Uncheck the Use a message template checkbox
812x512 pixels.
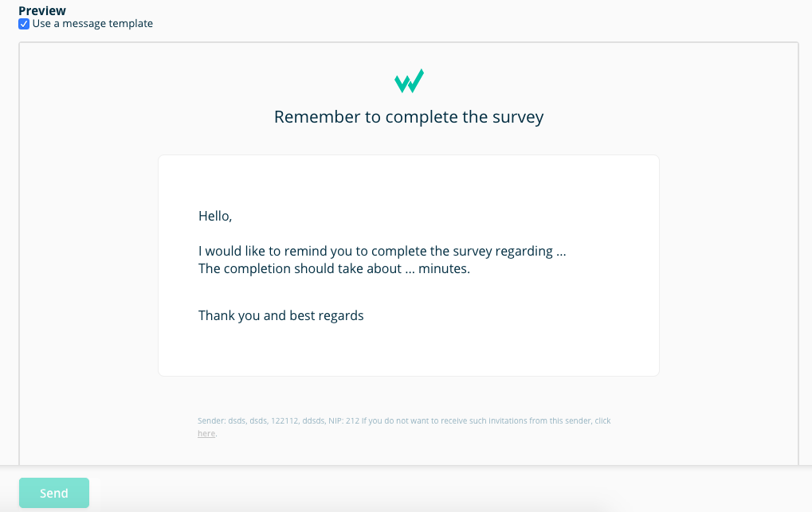tap(24, 24)
